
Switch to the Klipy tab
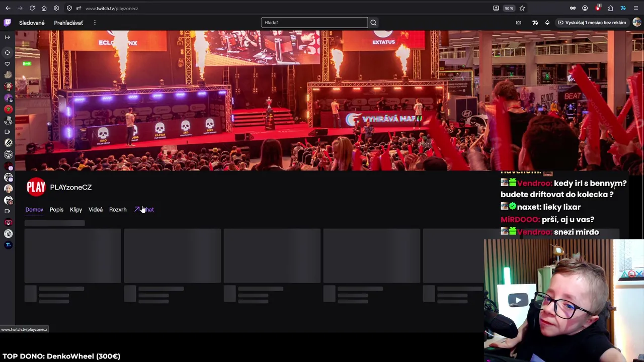tap(76, 210)
